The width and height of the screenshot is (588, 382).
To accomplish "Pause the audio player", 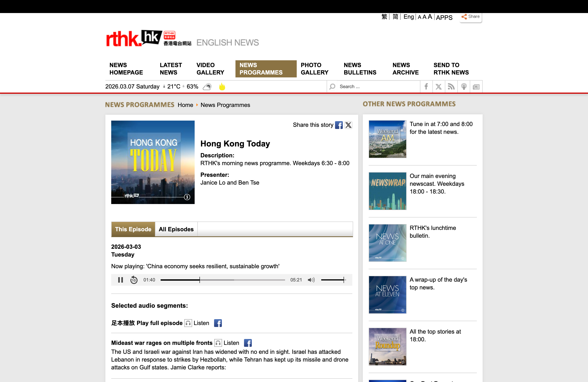I will pos(120,280).
